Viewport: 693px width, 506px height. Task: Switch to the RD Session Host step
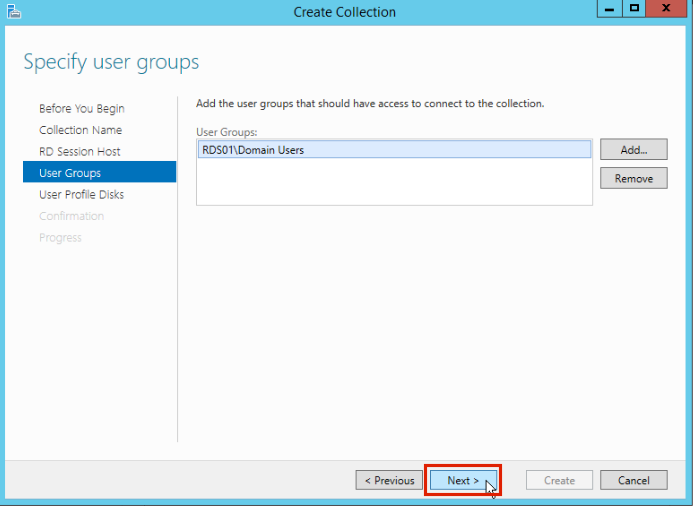[x=80, y=151]
